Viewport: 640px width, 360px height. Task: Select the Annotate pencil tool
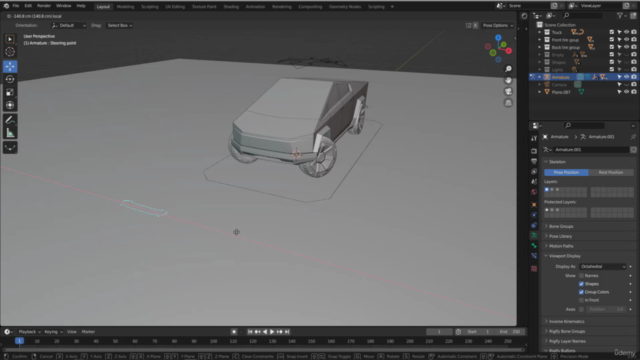coord(10,120)
